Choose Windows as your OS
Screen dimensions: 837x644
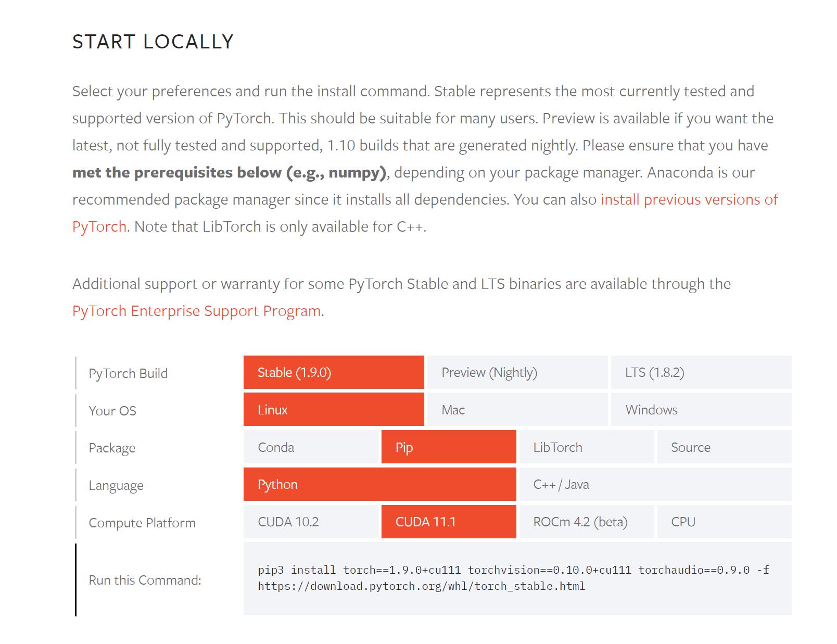[701, 410]
